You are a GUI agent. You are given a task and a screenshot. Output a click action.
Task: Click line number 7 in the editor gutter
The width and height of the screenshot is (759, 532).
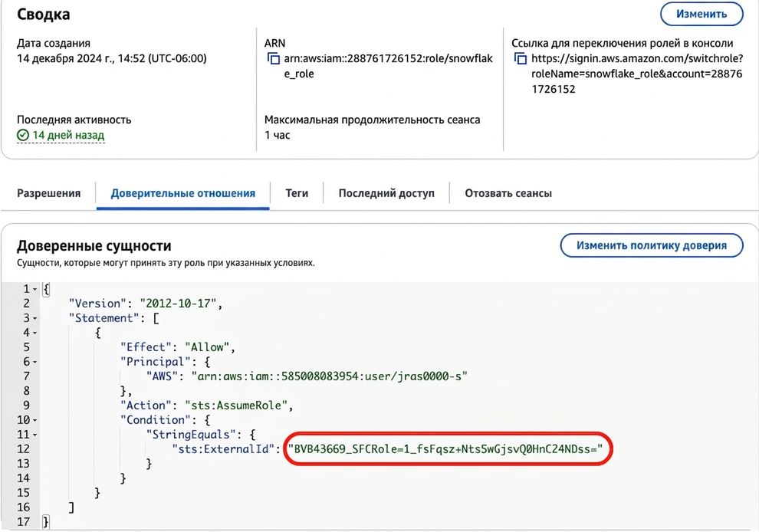tap(27, 376)
